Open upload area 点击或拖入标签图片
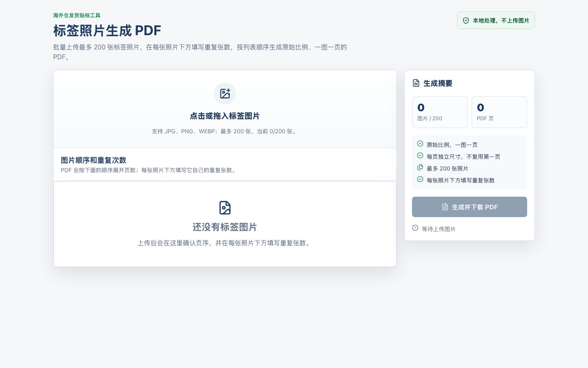The width and height of the screenshot is (588, 368). (225, 109)
